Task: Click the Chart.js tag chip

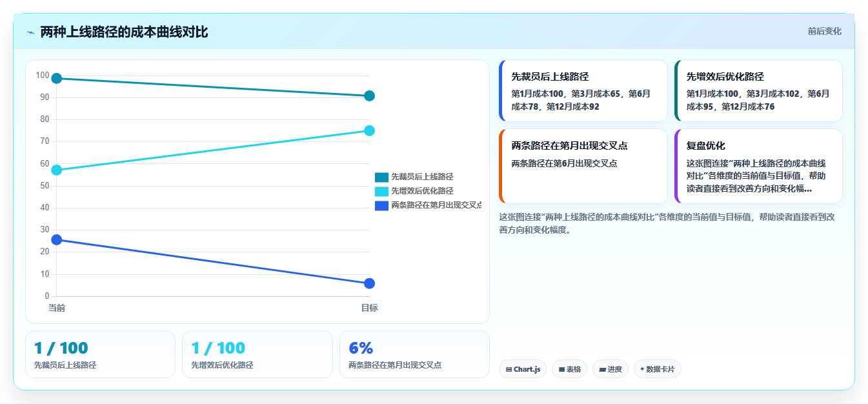Action: click(x=523, y=369)
